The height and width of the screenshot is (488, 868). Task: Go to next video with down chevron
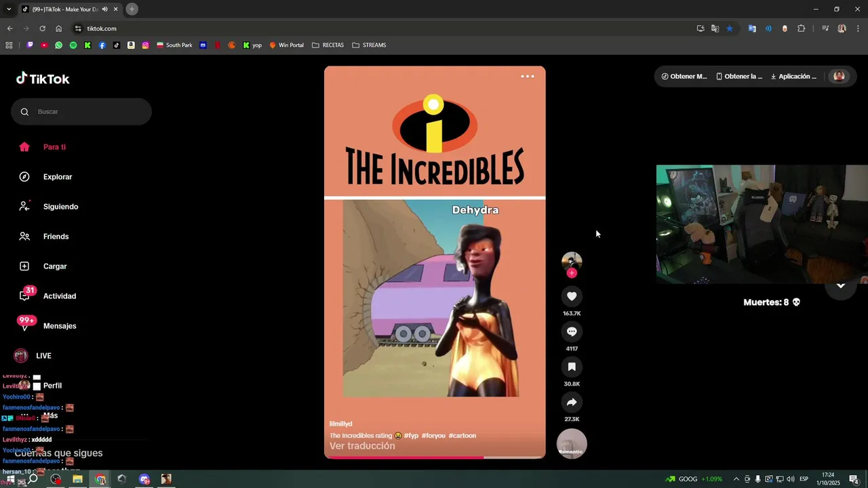pos(841,285)
